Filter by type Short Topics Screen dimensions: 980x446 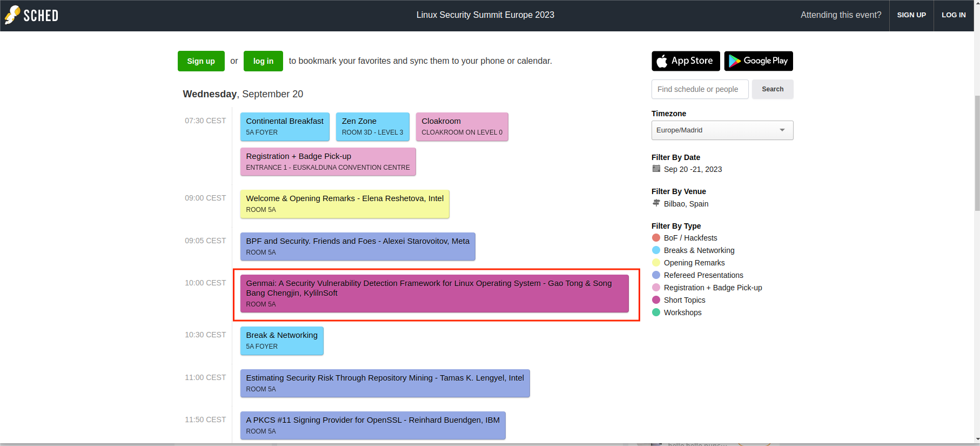[684, 300]
